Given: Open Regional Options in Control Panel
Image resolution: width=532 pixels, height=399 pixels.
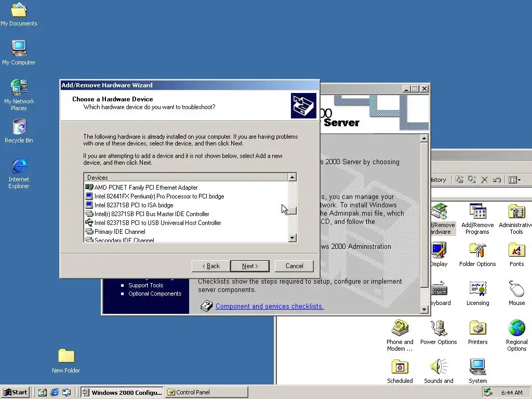Looking at the screenshot, I should pyautogui.click(x=516, y=335).
